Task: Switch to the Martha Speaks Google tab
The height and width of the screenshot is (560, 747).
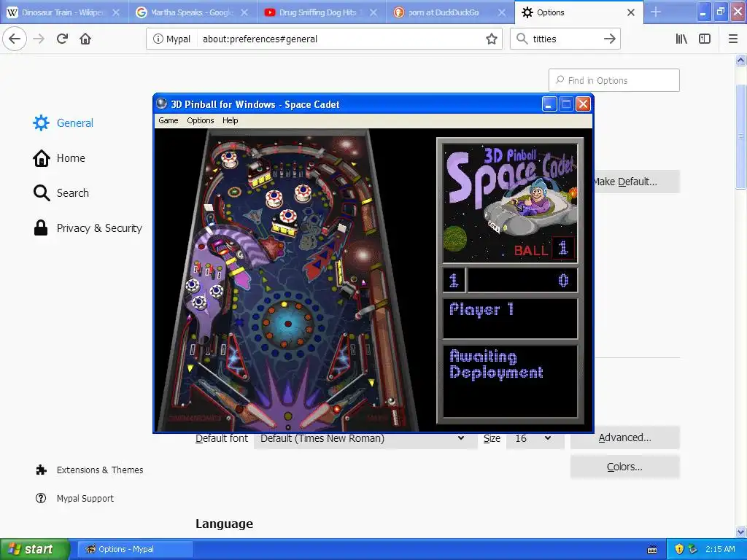Action: pyautogui.click(x=193, y=12)
